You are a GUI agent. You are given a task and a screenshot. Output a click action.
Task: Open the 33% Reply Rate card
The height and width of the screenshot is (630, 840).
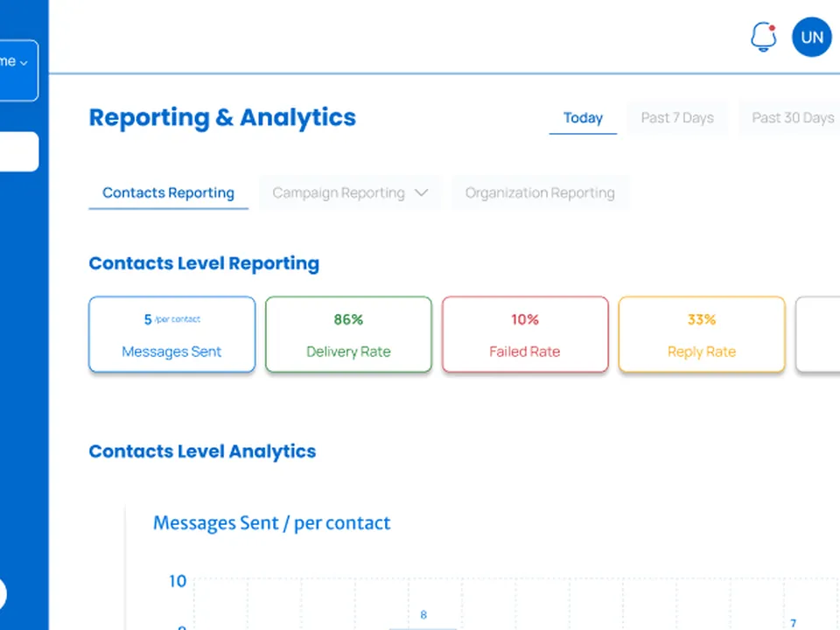pyautogui.click(x=702, y=334)
